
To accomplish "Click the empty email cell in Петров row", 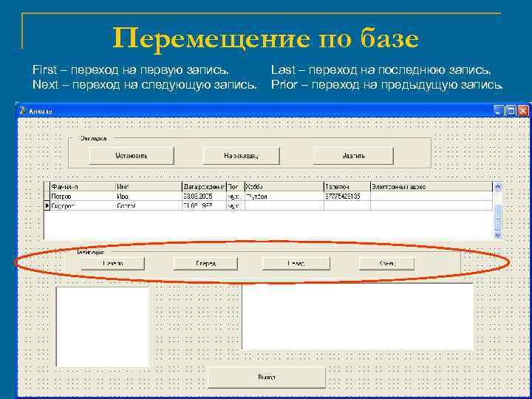I will 432,196.
